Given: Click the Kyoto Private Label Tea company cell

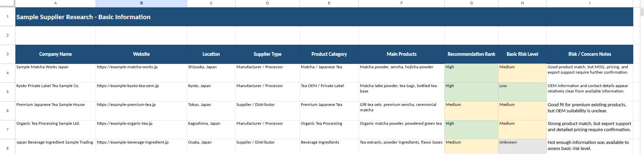Looking at the screenshot, I should 55,92.
